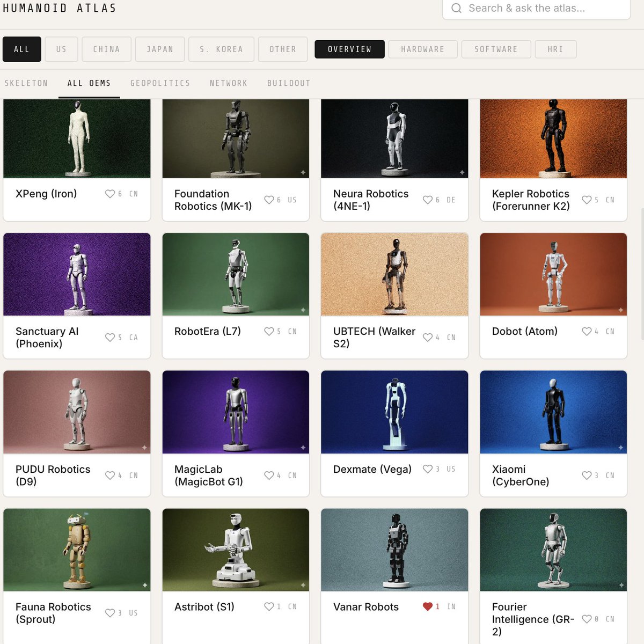Open the BUILDOUT tab
644x644 pixels.
pyautogui.click(x=289, y=83)
